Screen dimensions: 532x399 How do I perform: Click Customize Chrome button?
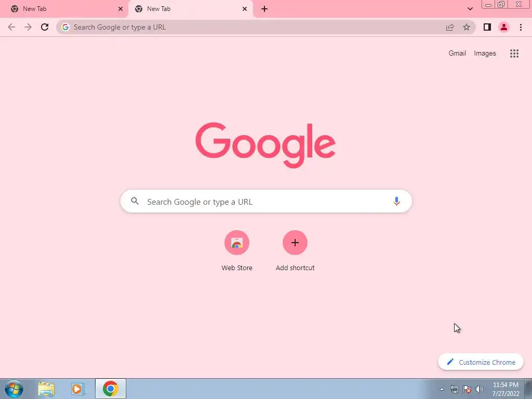481,362
